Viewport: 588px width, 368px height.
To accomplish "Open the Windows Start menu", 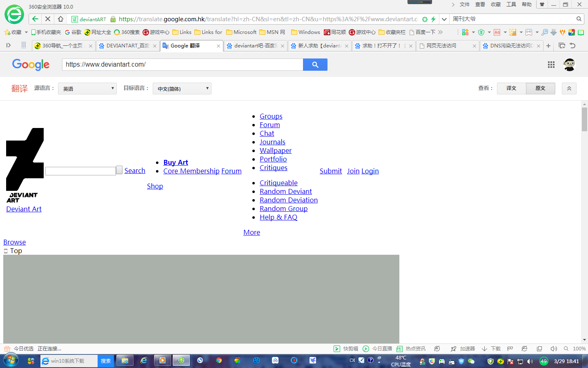I will [11, 361].
